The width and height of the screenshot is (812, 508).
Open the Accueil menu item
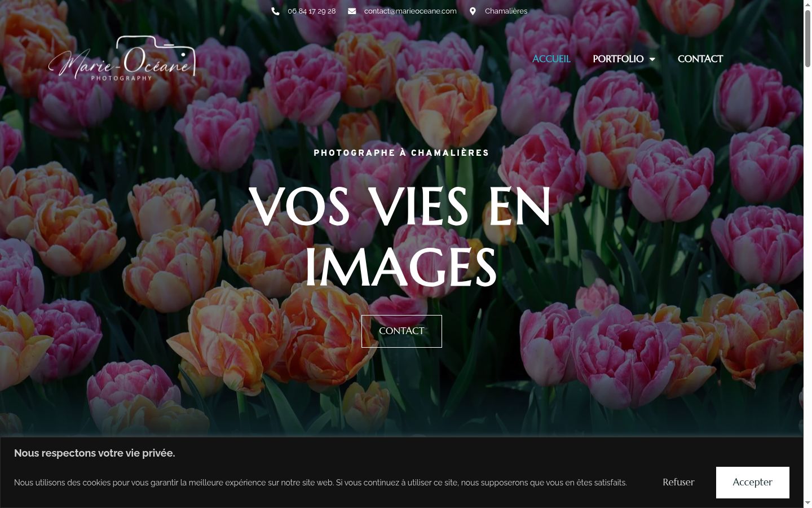tap(551, 59)
